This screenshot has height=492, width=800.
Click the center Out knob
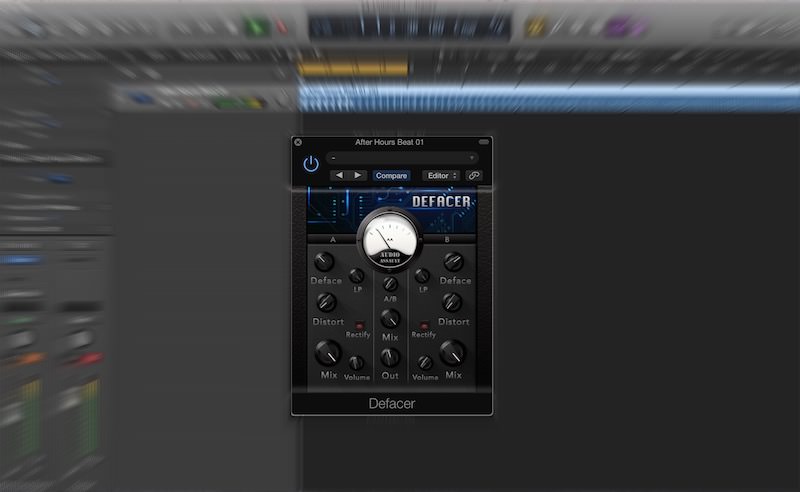click(390, 357)
